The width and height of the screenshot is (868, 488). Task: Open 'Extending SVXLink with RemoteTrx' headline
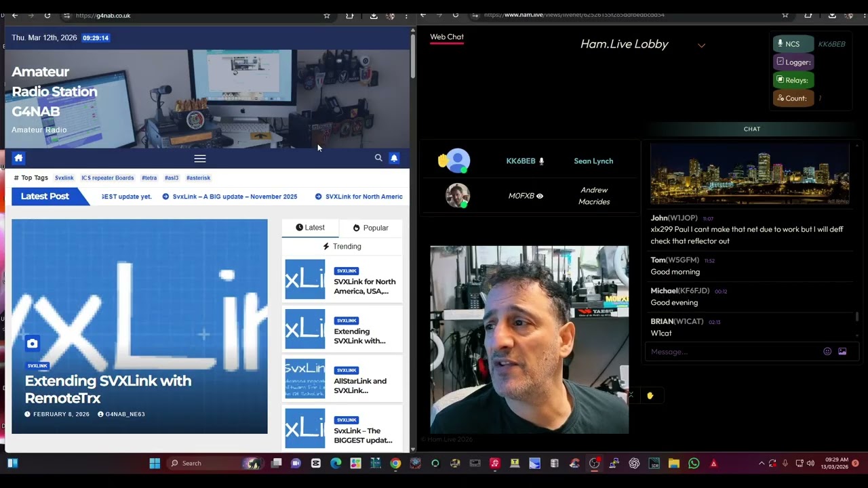click(x=108, y=389)
